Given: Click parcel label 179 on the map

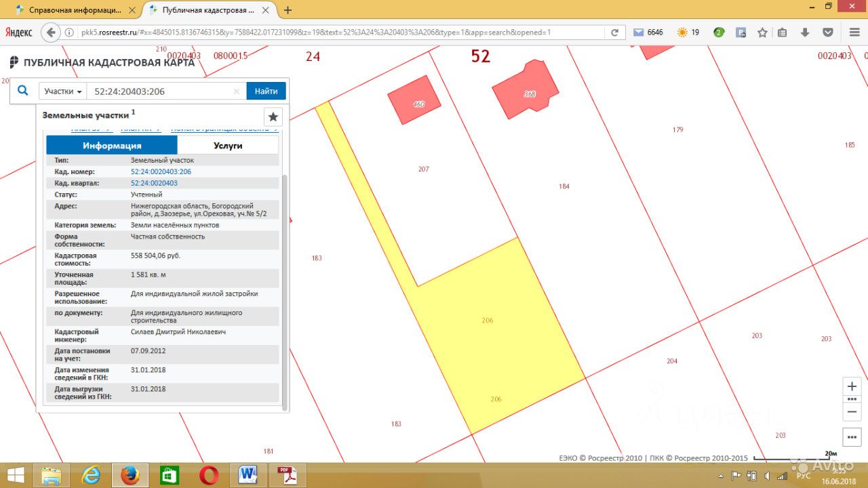Looking at the screenshot, I should pyautogui.click(x=677, y=129).
